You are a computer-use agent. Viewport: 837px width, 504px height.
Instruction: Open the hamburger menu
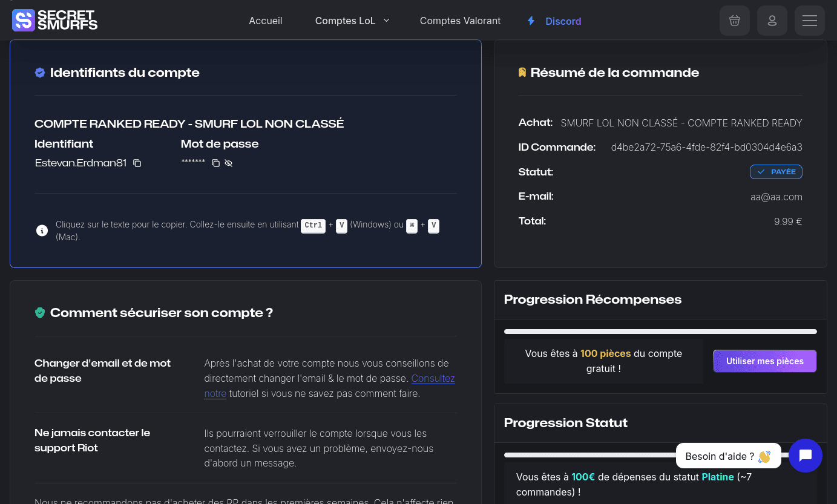[809, 20]
